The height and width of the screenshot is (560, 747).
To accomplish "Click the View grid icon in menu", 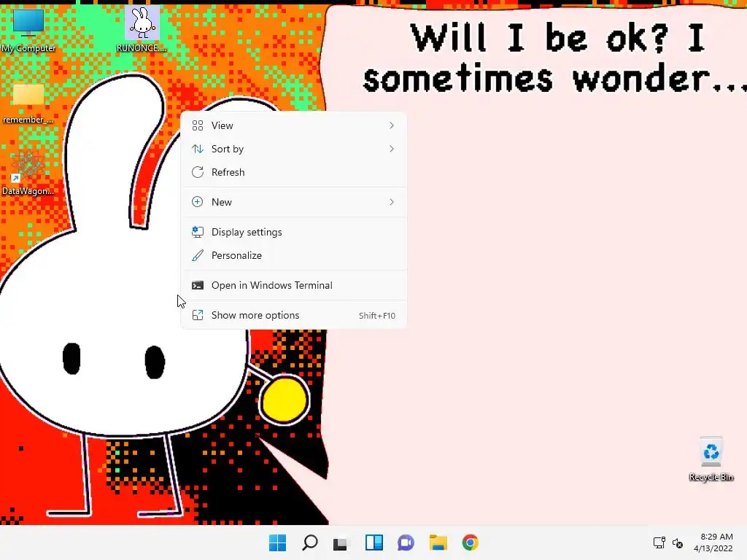I will click(198, 125).
